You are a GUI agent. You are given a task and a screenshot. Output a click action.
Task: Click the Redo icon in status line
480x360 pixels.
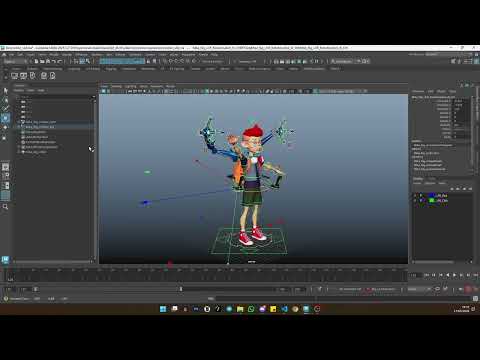pos(60,61)
